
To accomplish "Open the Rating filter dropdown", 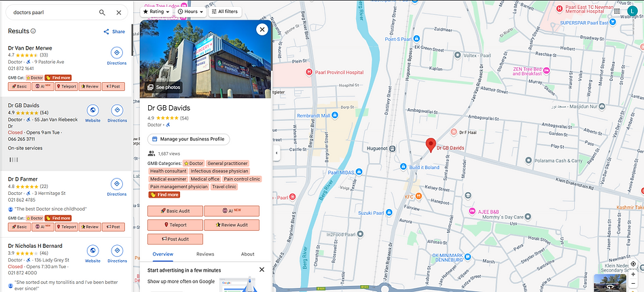I will pyautogui.click(x=156, y=12).
